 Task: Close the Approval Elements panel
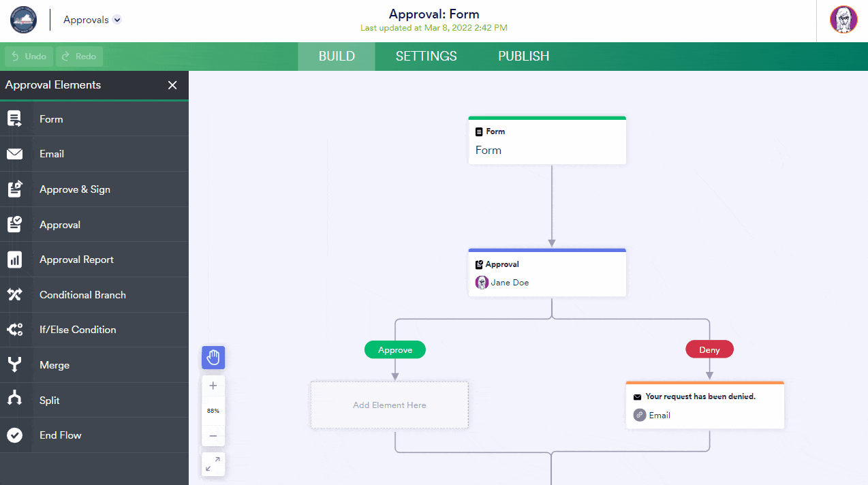point(172,85)
